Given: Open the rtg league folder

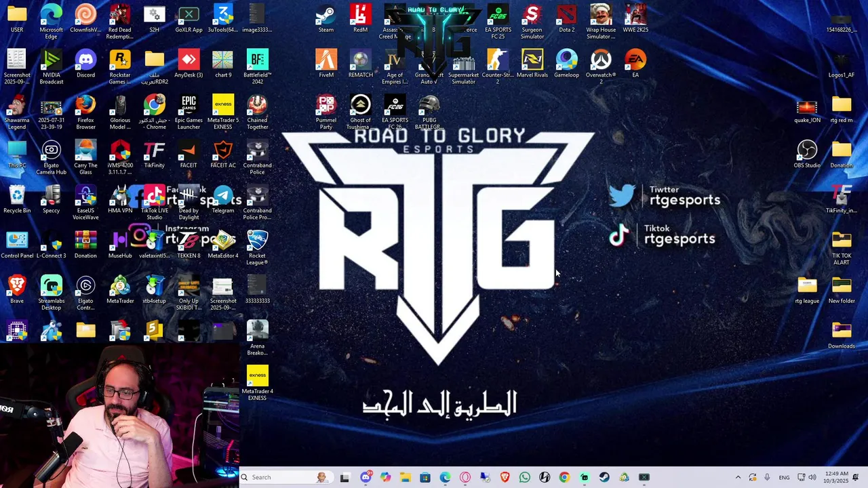Looking at the screenshot, I should coord(807,289).
